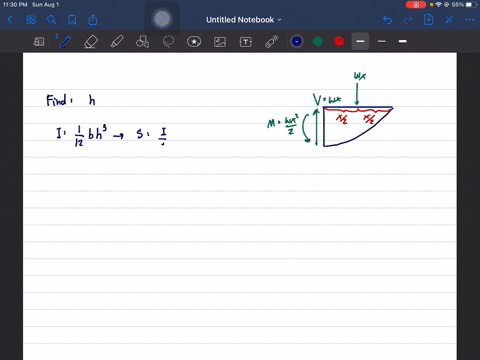Select the Eraser tool
This screenshot has height=360, width=480.
point(91,42)
